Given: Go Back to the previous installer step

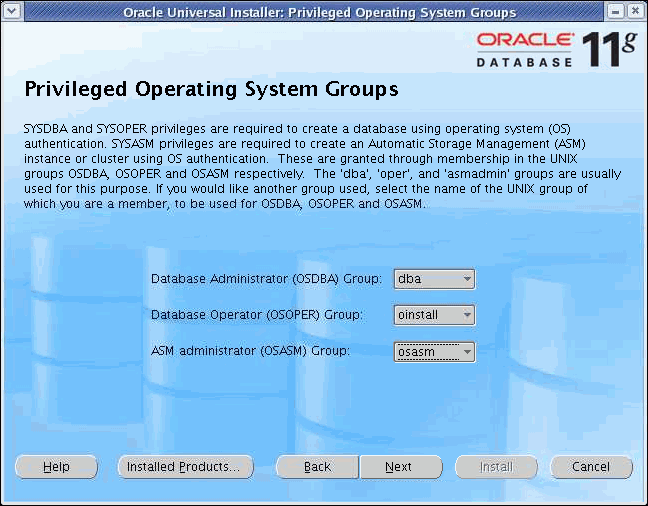Looking at the screenshot, I should tap(317, 467).
